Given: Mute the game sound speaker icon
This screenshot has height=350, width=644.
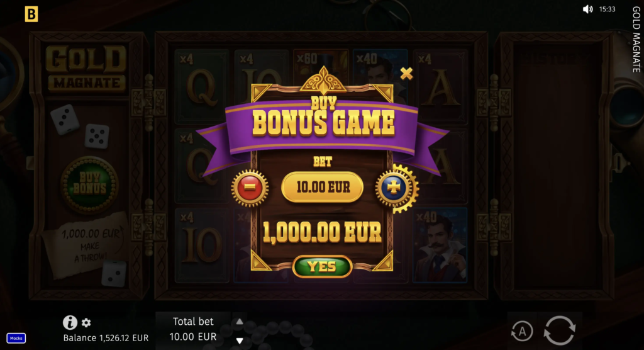Looking at the screenshot, I should (x=588, y=9).
